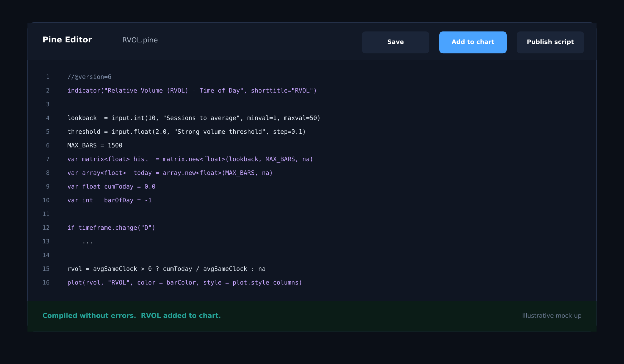This screenshot has height=364, width=624.
Task: Click the var int barOfDay line
Action: (110, 200)
